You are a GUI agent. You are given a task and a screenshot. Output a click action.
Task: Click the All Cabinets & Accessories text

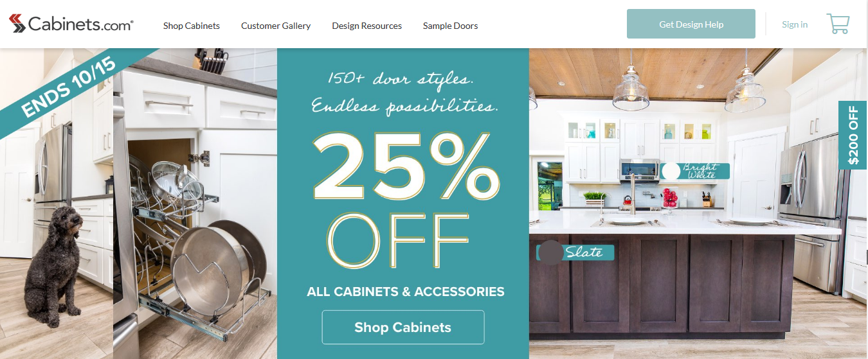pos(406,292)
